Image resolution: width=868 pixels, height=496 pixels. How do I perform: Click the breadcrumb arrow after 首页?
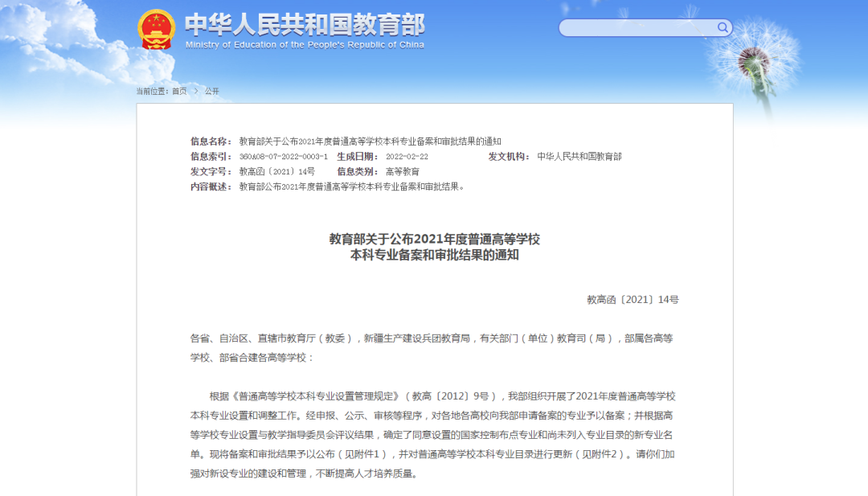click(195, 91)
